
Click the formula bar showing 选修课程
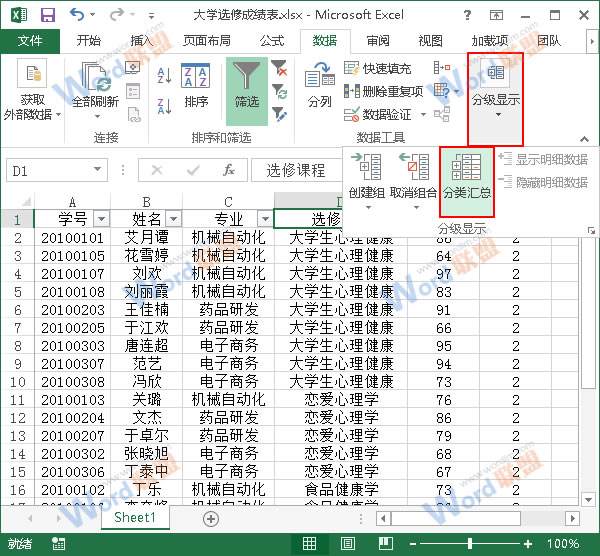[297, 170]
